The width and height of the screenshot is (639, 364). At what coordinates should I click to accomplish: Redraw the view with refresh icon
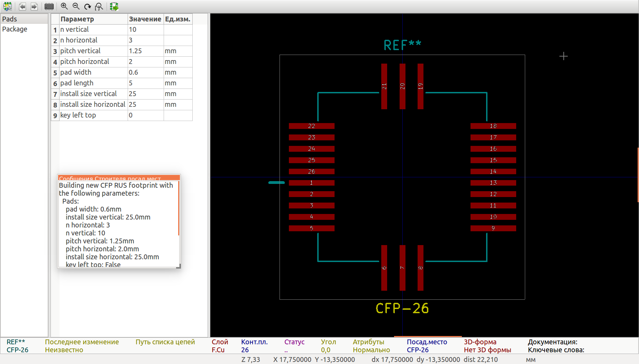tap(88, 6)
